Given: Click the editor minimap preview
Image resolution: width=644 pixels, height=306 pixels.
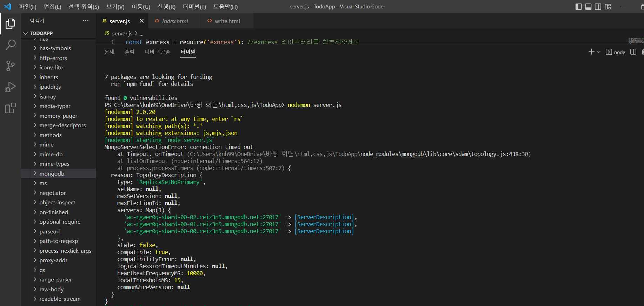Looking at the screenshot, I should point(636,40).
